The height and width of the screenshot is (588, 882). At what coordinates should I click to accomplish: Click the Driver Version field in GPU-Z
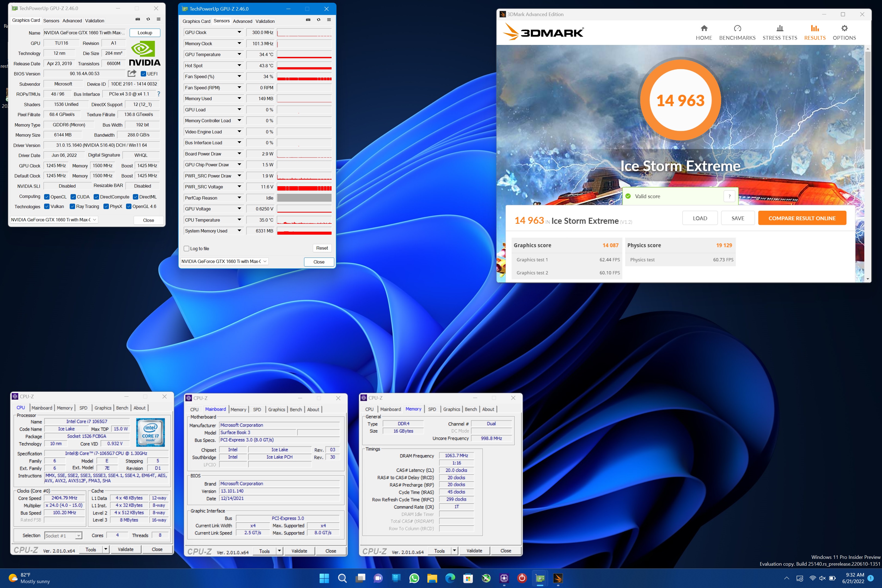(102, 145)
